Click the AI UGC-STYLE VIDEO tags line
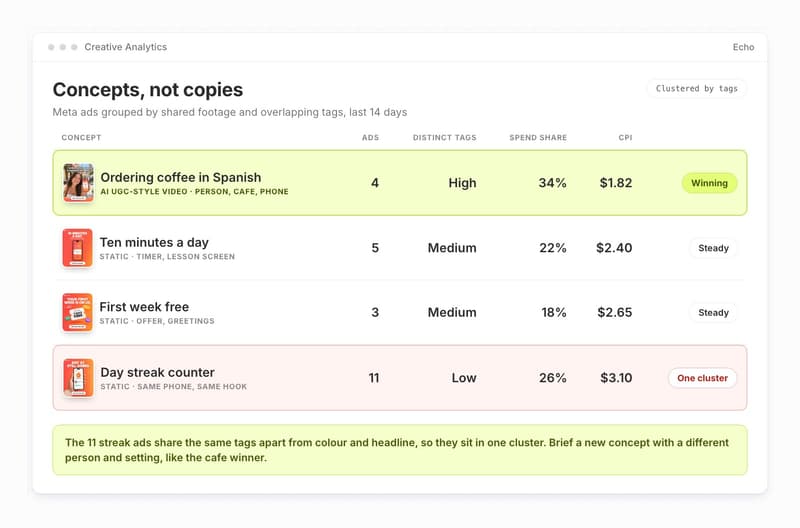The height and width of the screenshot is (528, 800). (x=194, y=192)
